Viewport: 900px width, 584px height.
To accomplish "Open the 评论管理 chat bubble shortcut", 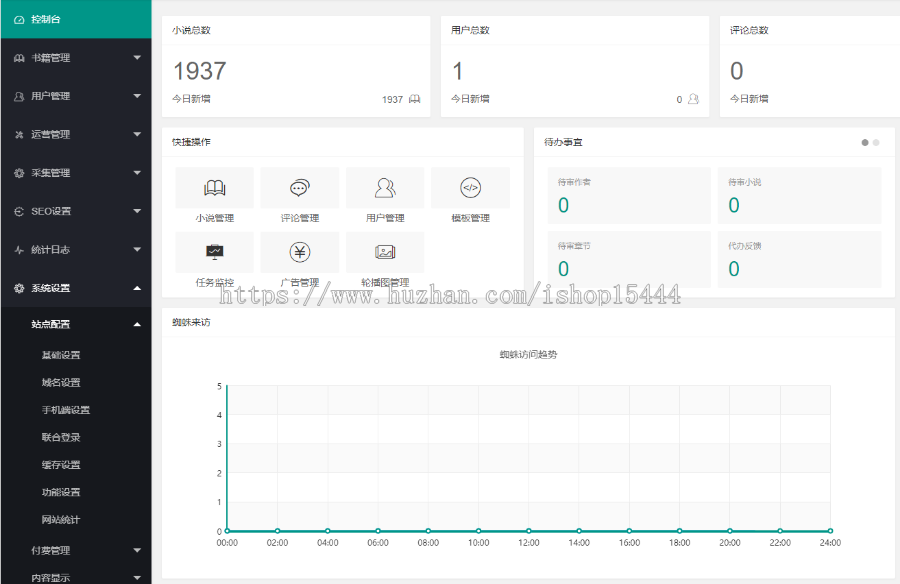I will (x=300, y=188).
